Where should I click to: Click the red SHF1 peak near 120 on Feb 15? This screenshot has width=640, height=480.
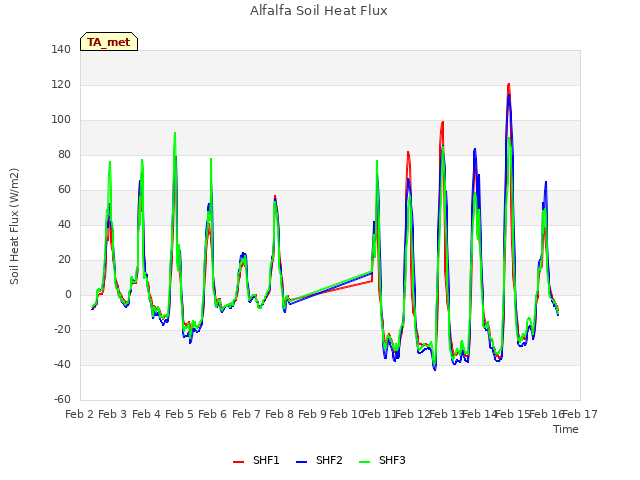[x=509, y=84]
